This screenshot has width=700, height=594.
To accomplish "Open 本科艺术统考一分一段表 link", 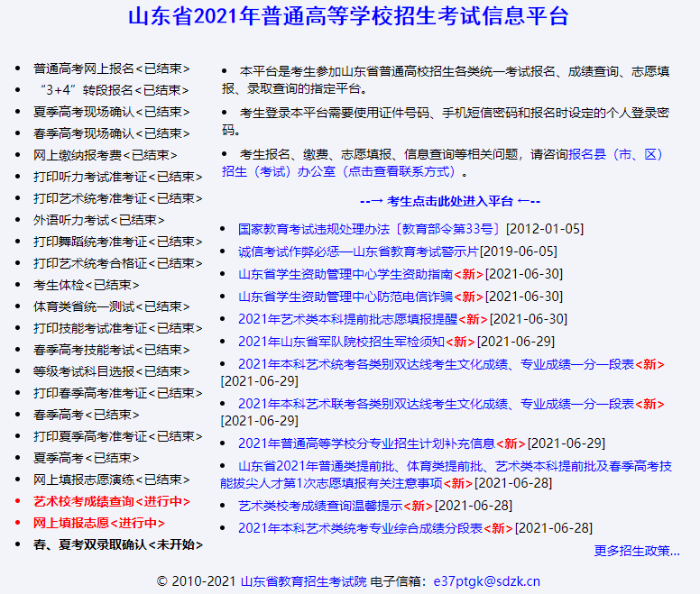I will point(436,364).
